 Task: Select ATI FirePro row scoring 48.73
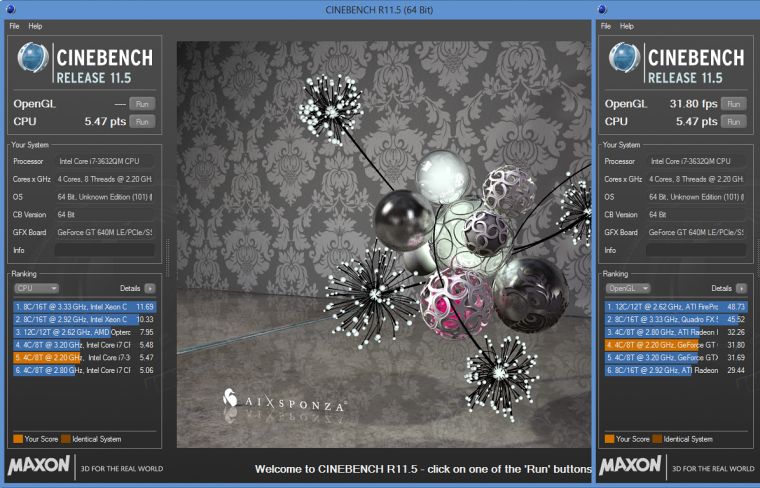coord(676,307)
